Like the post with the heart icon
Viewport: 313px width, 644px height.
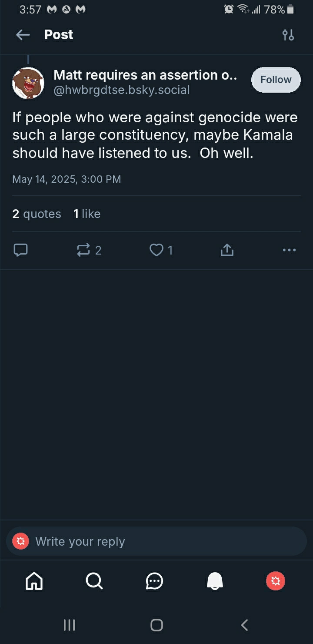156,250
